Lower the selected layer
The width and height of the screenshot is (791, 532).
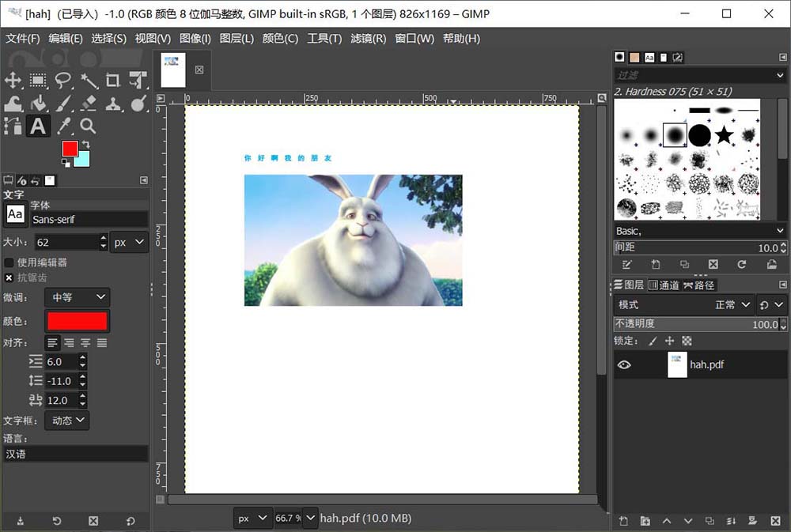tap(688, 521)
